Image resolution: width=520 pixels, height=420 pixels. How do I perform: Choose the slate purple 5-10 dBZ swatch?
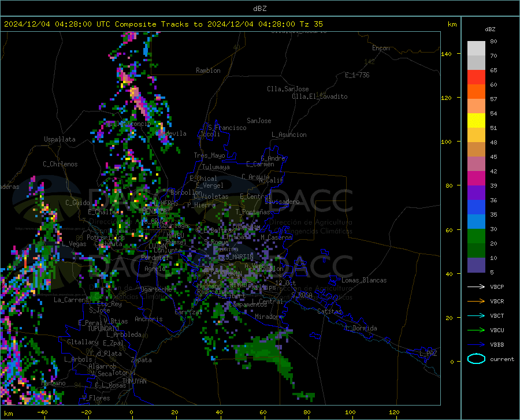point(476,265)
